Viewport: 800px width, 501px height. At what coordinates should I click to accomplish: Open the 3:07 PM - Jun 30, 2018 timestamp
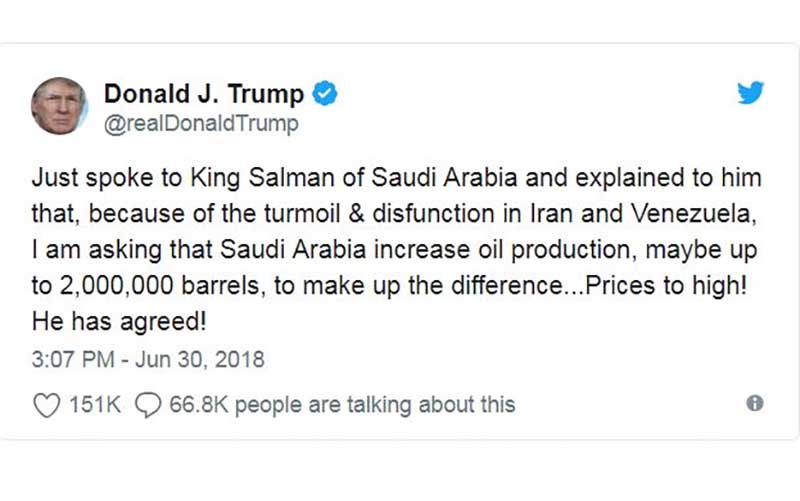pos(148,359)
